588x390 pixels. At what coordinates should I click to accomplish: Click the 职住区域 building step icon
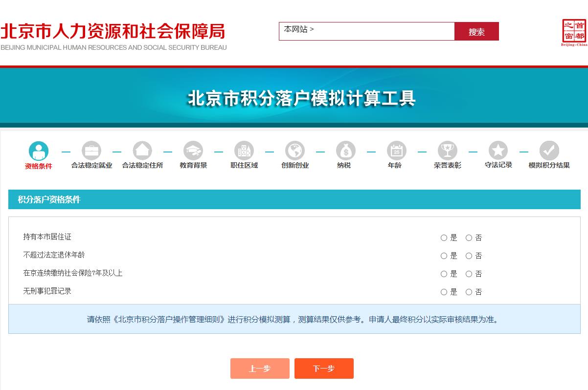(x=244, y=151)
